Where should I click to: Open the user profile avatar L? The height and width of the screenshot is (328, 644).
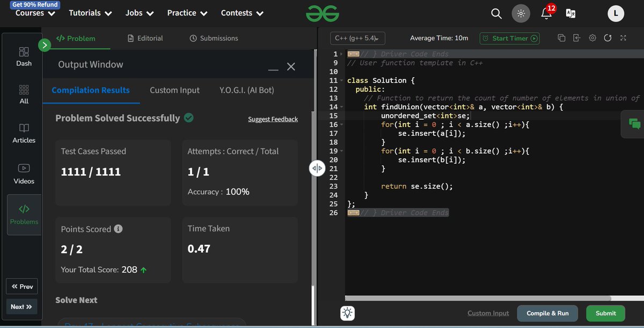pos(616,13)
